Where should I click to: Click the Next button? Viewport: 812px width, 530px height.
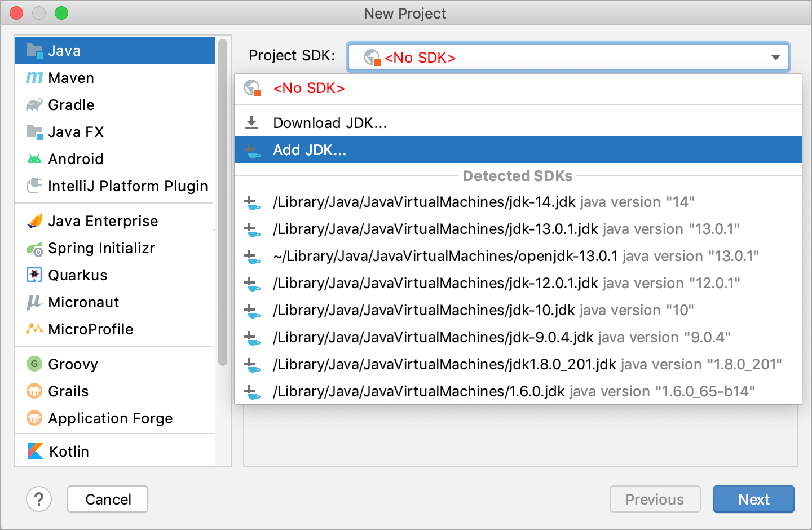pos(754,499)
